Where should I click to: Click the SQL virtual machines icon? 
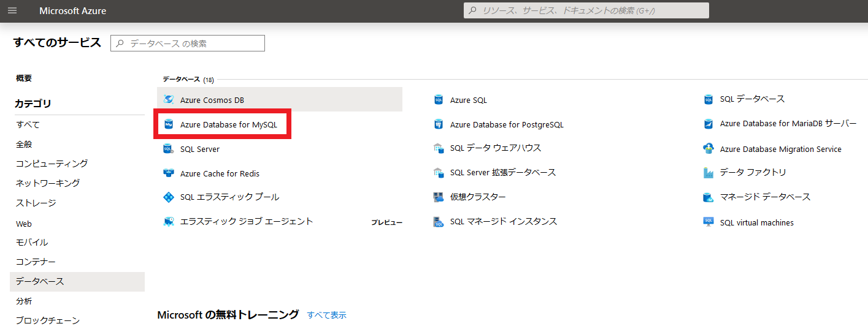709,222
